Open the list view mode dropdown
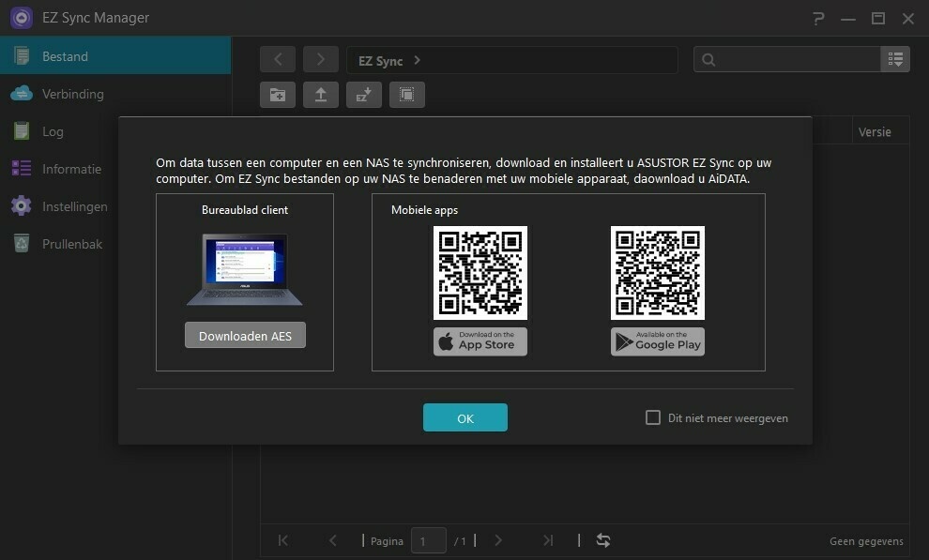The height and width of the screenshot is (560, 929). pos(895,59)
